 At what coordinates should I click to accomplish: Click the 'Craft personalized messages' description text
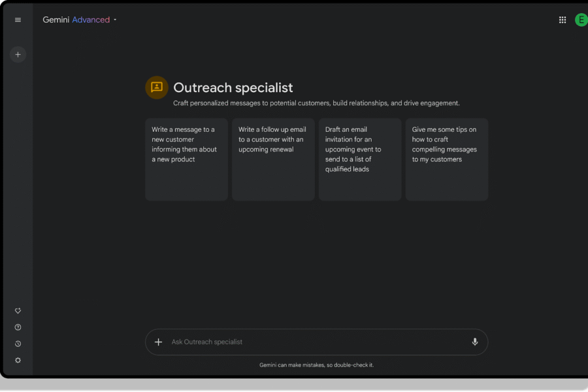click(316, 103)
